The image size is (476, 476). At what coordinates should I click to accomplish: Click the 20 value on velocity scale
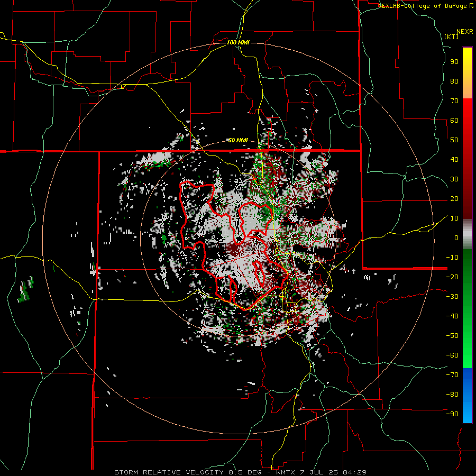[454, 199]
